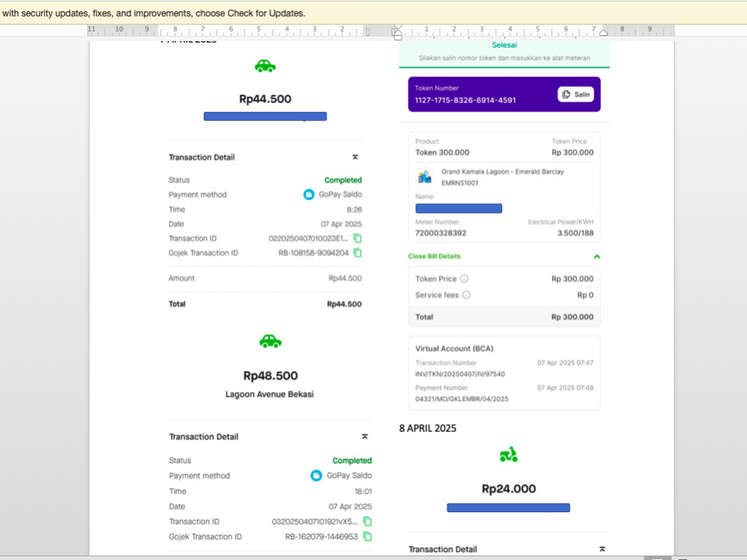
Task: Copy the Transaction ID 0320250407101921vX5
Action: pyautogui.click(x=368, y=521)
